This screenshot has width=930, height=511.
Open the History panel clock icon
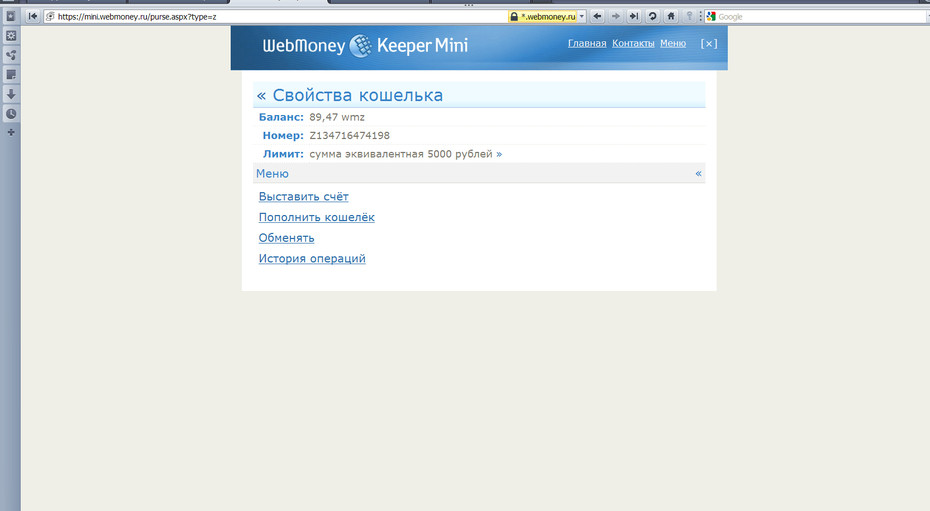pyautogui.click(x=11, y=113)
